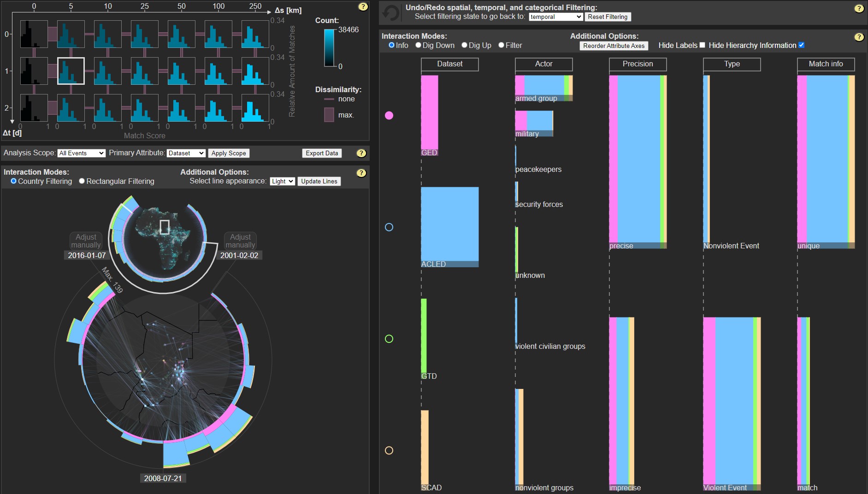Click the Nonviolent Event type label
The height and width of the screenshot is (494, 868).
(732, 246)
